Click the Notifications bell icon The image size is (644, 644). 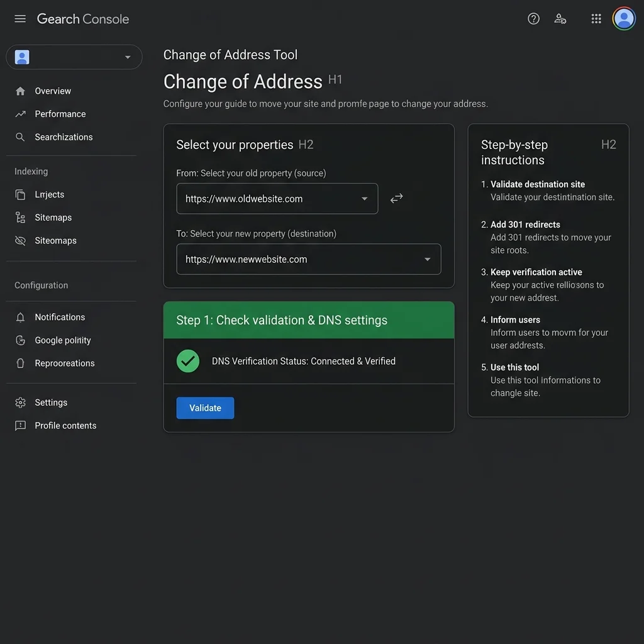(x=20, y=317)
